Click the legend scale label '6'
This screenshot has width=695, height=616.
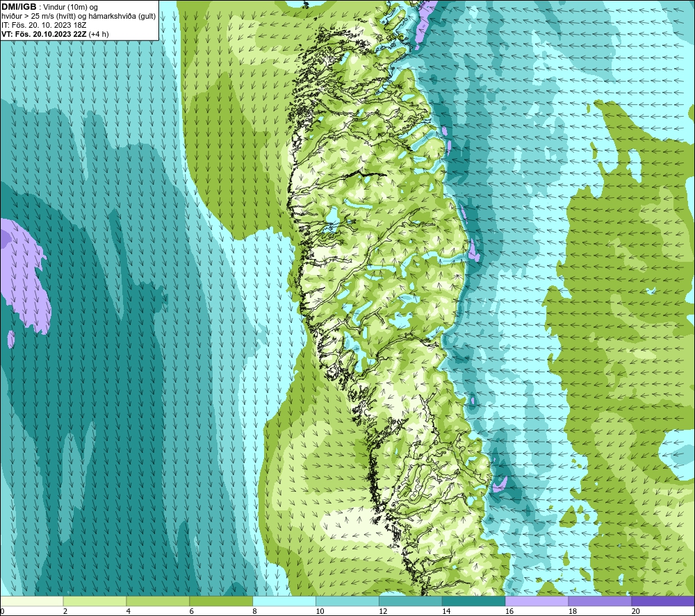pyautogui.click(x=192, y=611)
